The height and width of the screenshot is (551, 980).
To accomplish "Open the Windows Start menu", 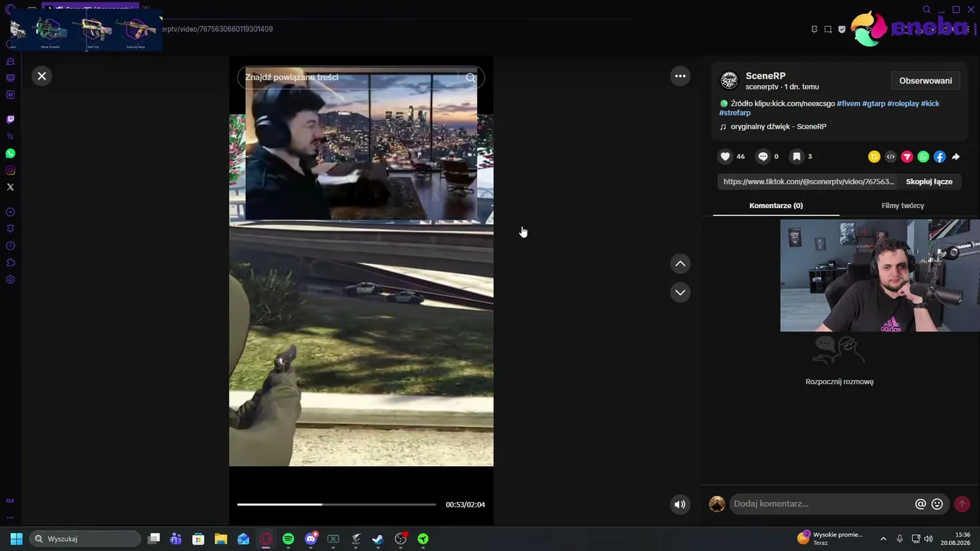I will point(16,539).
